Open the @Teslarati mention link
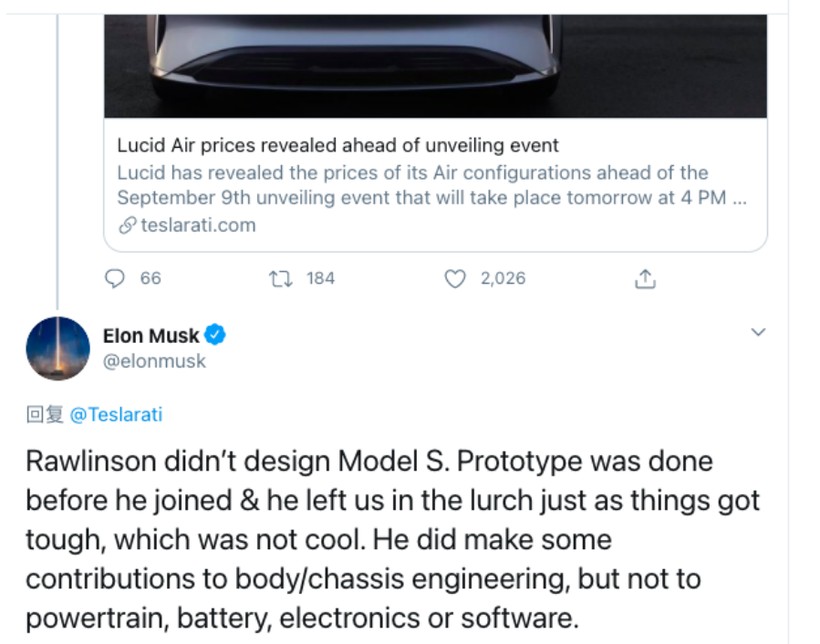This screenshot has height=644, width=820. [116, 414]
